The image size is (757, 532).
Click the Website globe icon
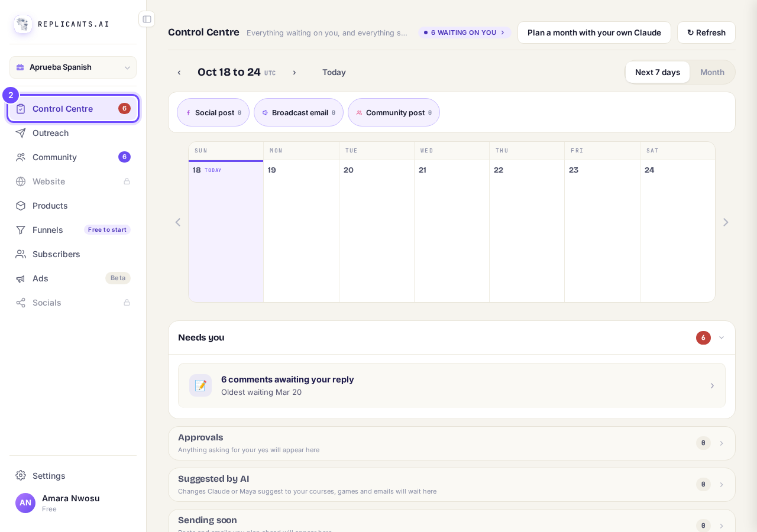click(x=21, y=181)
